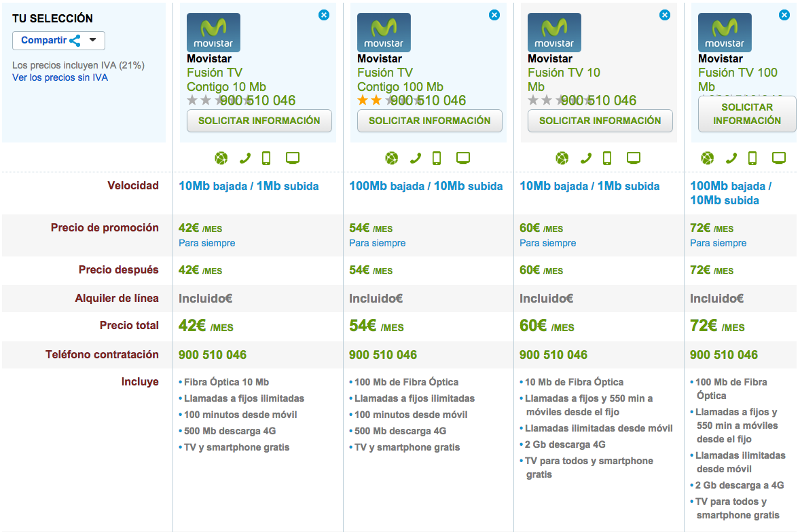Open the Compartir share dropdown
Viewport: 800px width, 532px height.
[58, 41]
